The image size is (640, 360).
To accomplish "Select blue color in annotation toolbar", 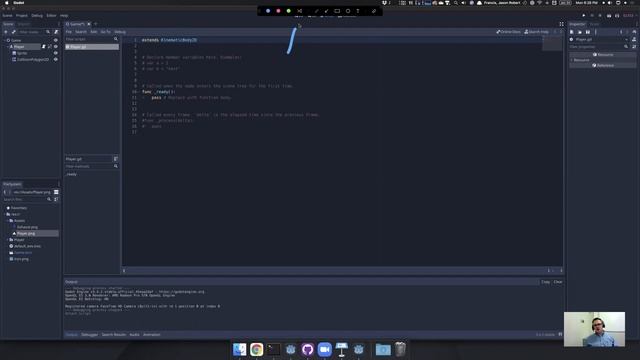I will 268,11.
